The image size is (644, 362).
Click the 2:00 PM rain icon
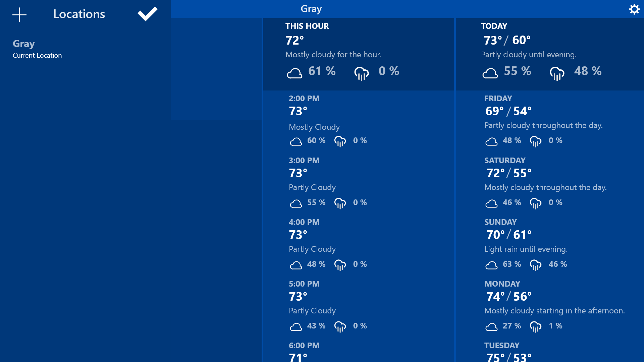point(340,141)
